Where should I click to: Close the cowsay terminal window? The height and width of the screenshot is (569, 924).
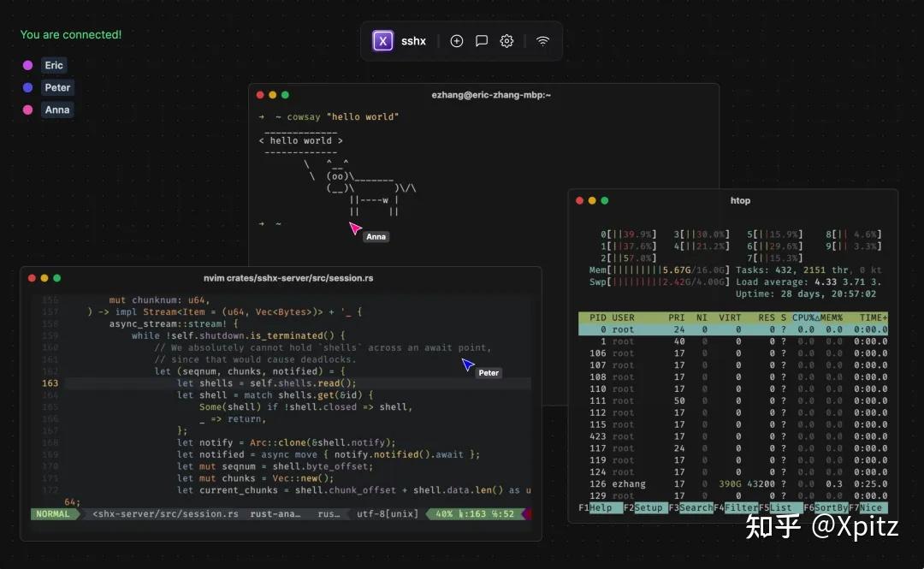point(260,95)
